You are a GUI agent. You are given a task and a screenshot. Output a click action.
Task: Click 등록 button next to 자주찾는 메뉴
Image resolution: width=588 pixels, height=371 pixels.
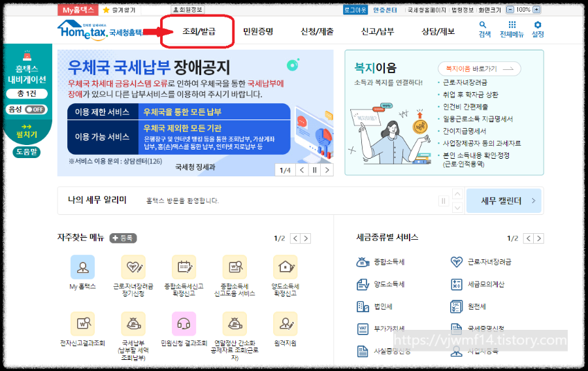123,238
